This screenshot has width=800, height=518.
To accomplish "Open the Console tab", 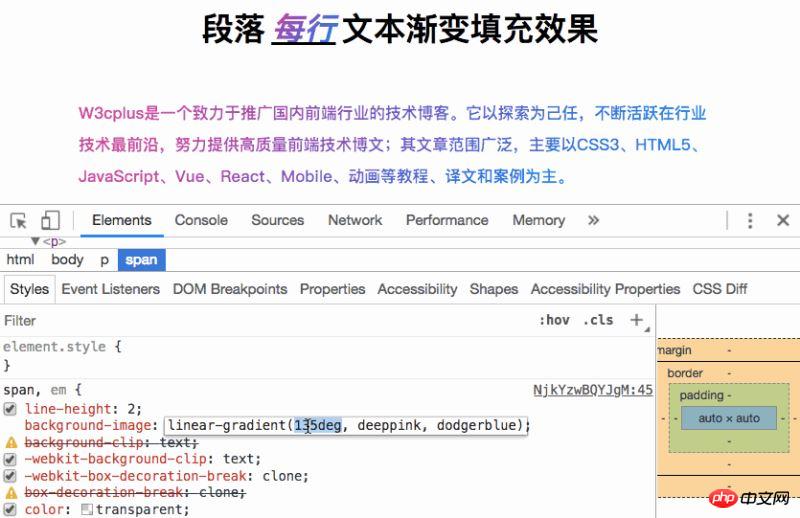I will (201, 220).
